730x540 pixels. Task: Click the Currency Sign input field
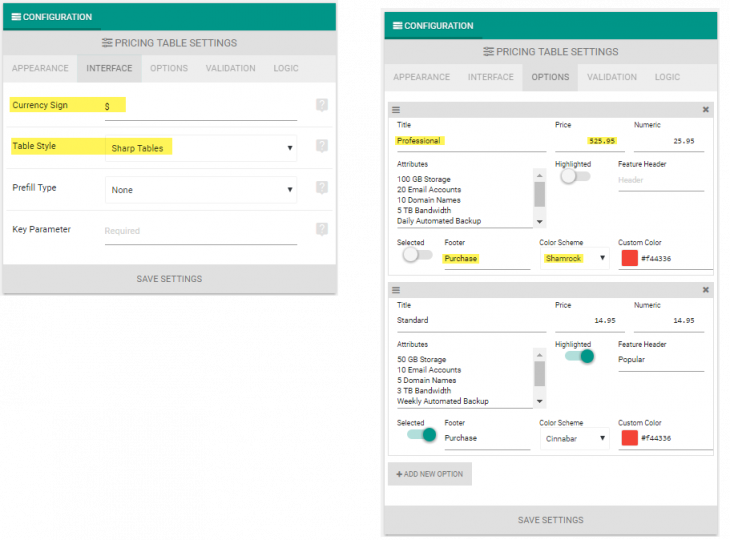pos(201,110)
